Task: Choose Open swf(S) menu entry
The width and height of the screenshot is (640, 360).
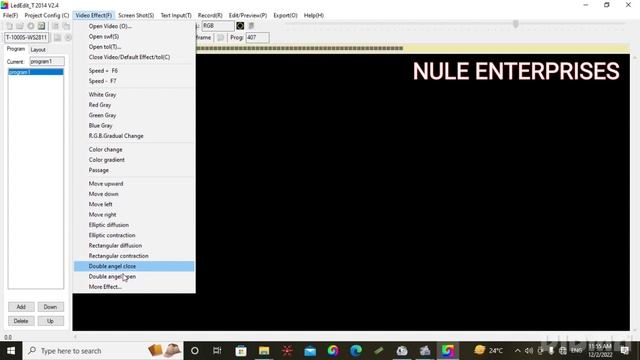Action: [134, 36]
